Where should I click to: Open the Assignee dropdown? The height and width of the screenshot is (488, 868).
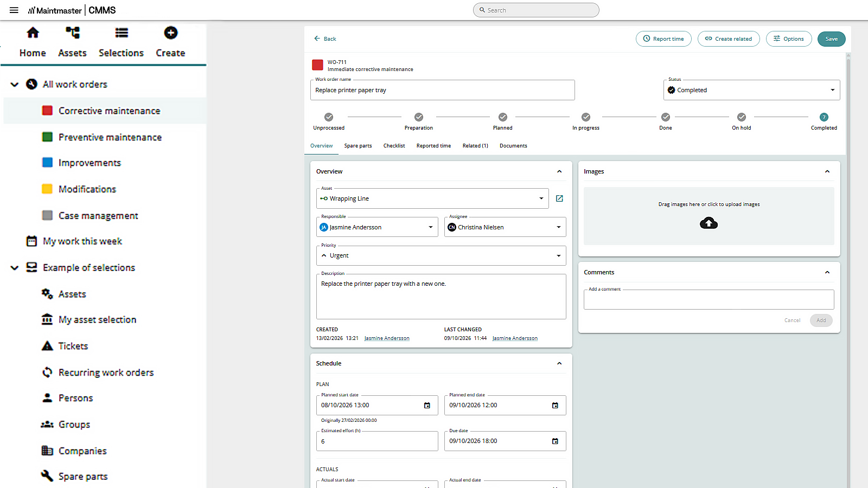click(505, 227)
